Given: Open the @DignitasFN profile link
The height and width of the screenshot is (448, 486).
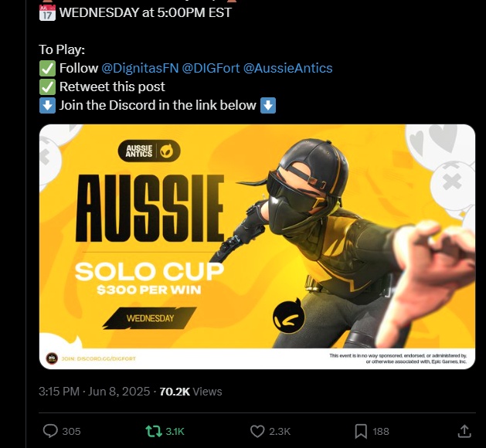Looking at the screenshot, I should [140, 68].
